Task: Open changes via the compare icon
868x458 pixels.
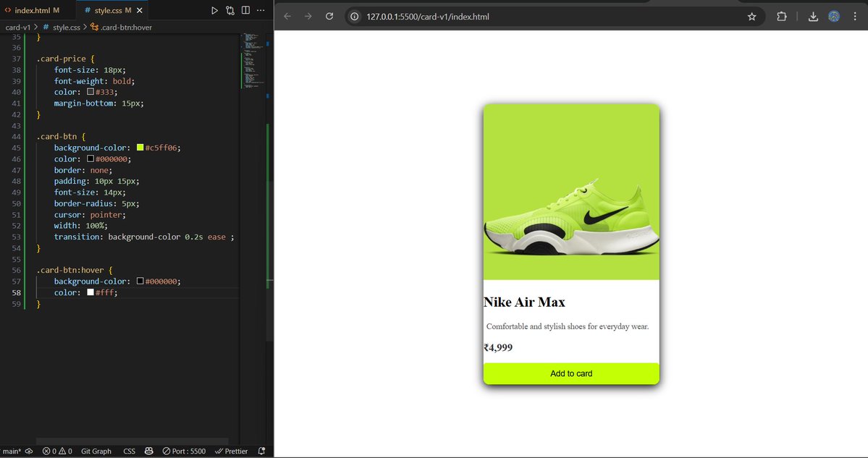Action: (x=230, y=11)
